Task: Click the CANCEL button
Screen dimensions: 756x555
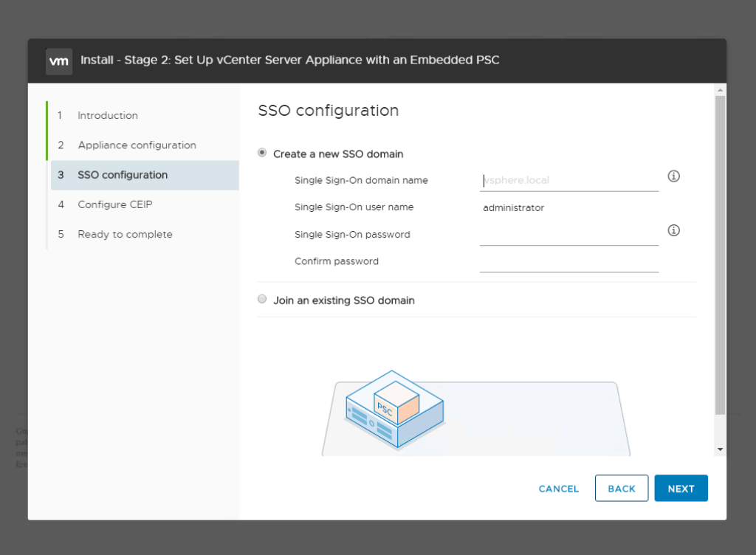Action: click(x=558, y=489)
